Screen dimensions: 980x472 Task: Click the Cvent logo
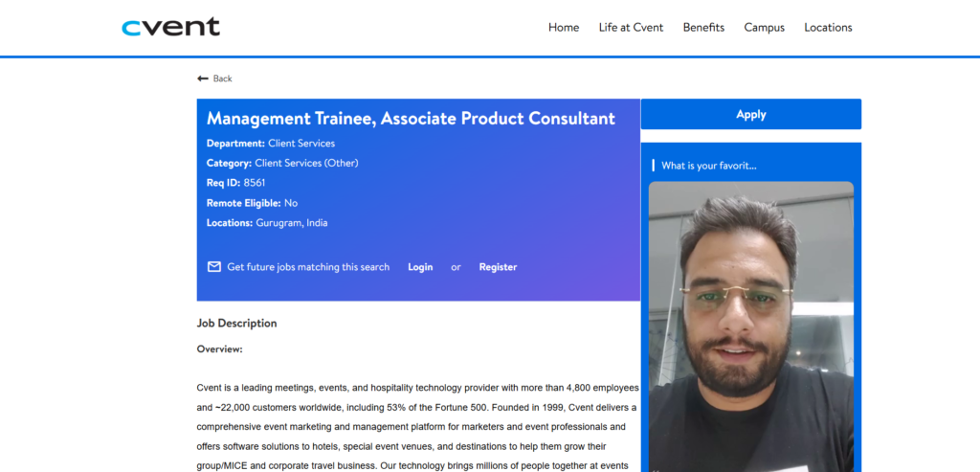pyautogui.click(x=170, y=27)
